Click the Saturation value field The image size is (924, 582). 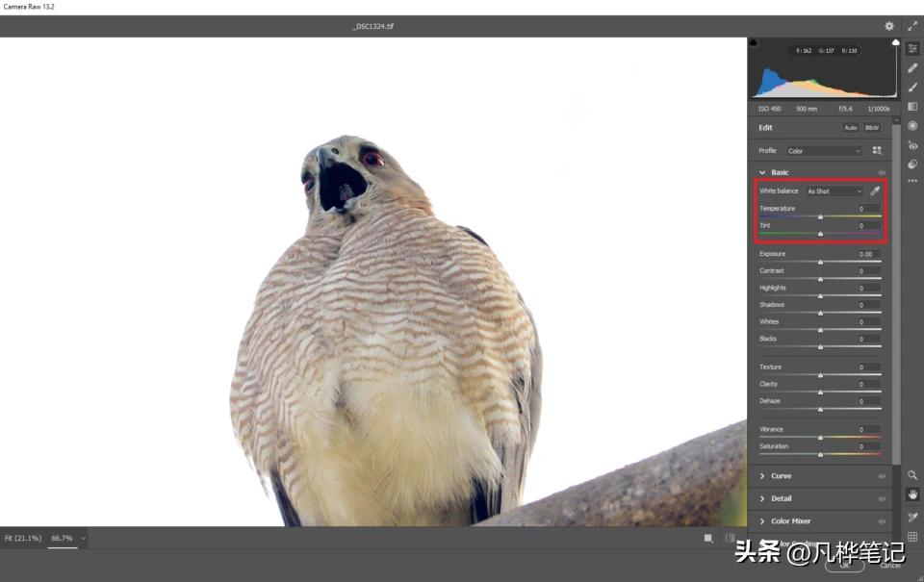[868, 446]
